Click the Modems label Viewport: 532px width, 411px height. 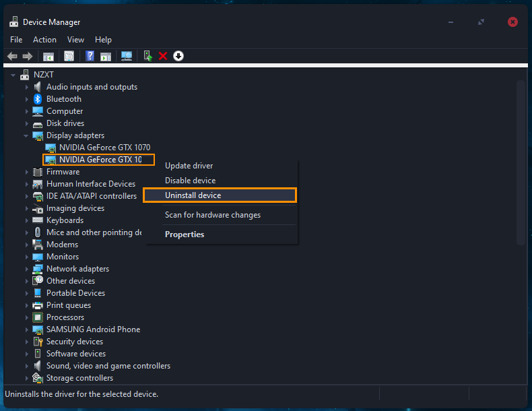pos(62,245)
